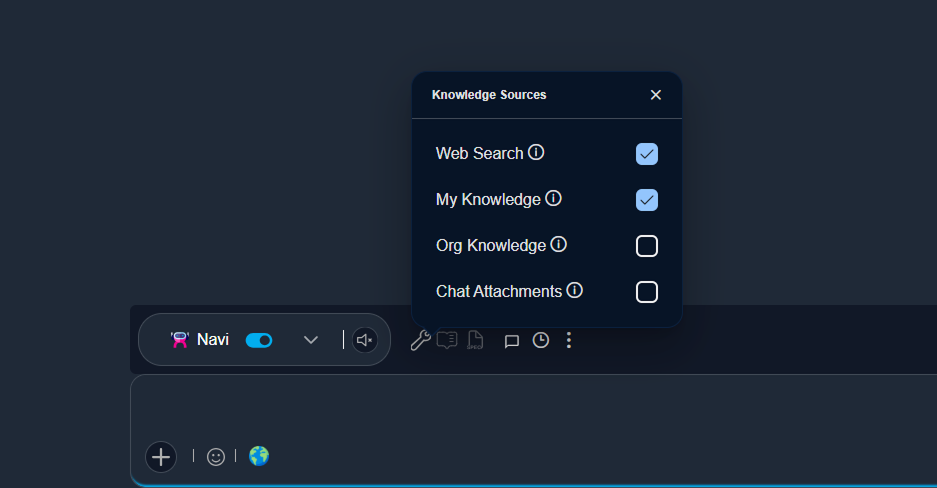Viewport: 937px width, 488px height.
Task: Click the muted speaker icon
Action: [365, 340]
